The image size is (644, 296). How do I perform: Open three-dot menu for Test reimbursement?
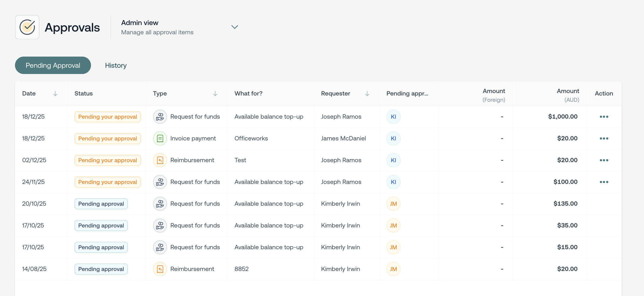click(604, 160)
